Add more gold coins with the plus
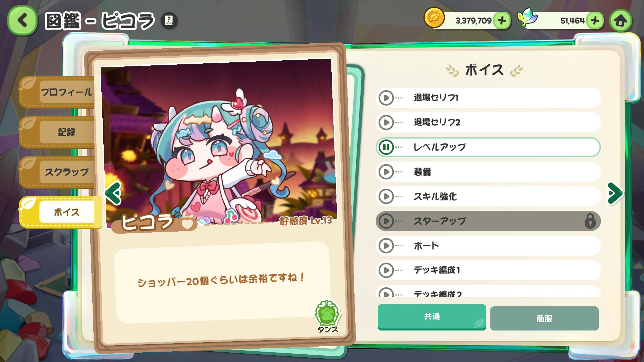Image resolution: width=644 pixels, height=362 pixels. [502, 21]
